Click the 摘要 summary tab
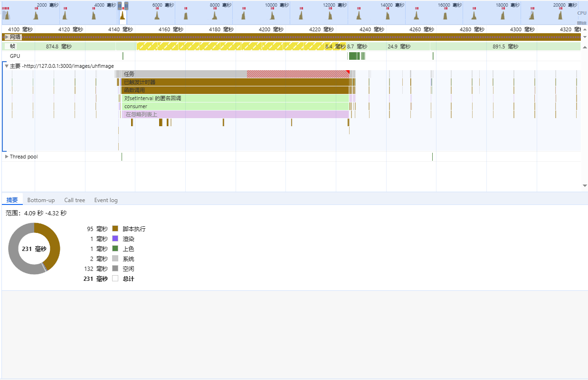588x380 pixels. pos(12,200)
